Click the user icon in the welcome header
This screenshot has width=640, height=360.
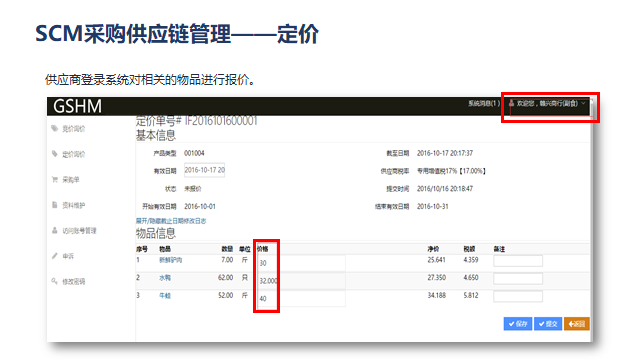(511, 103)
